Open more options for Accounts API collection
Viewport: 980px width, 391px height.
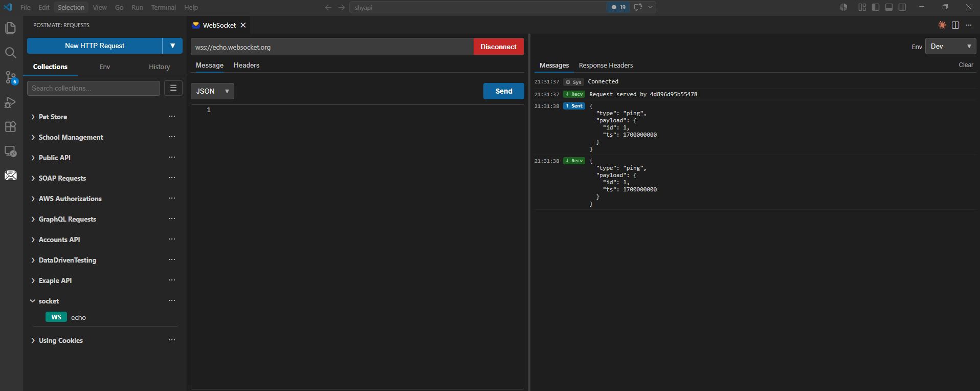[x=172, y=240]
